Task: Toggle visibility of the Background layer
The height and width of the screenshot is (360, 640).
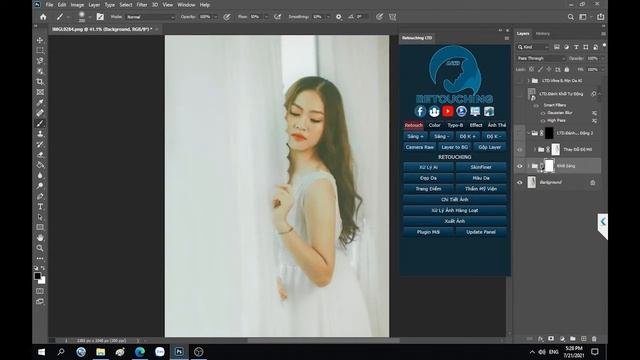Action: (520, 182)
